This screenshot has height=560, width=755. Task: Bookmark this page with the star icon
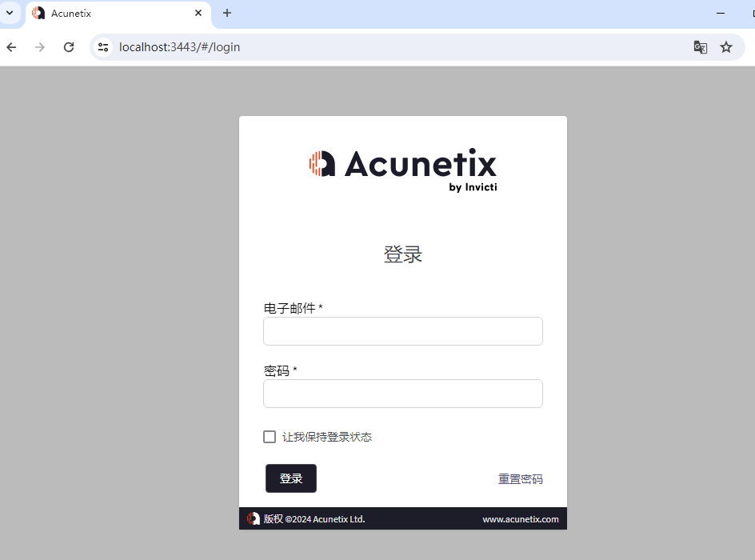point(726,47)
